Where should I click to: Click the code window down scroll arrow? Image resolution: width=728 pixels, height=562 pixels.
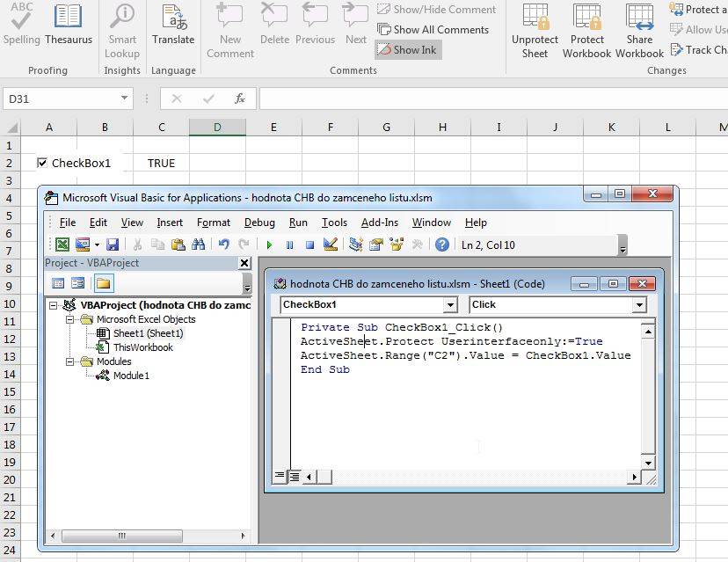(648, 463)
